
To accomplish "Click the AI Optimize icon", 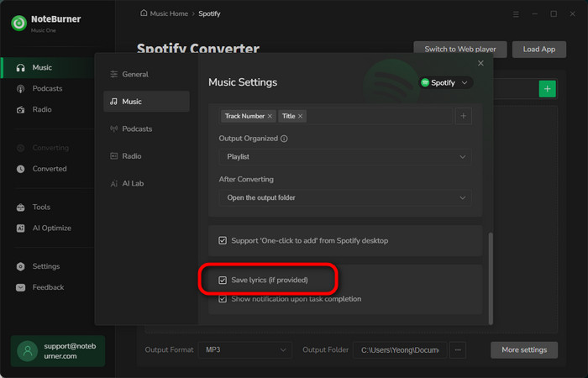I will [21, 228].
